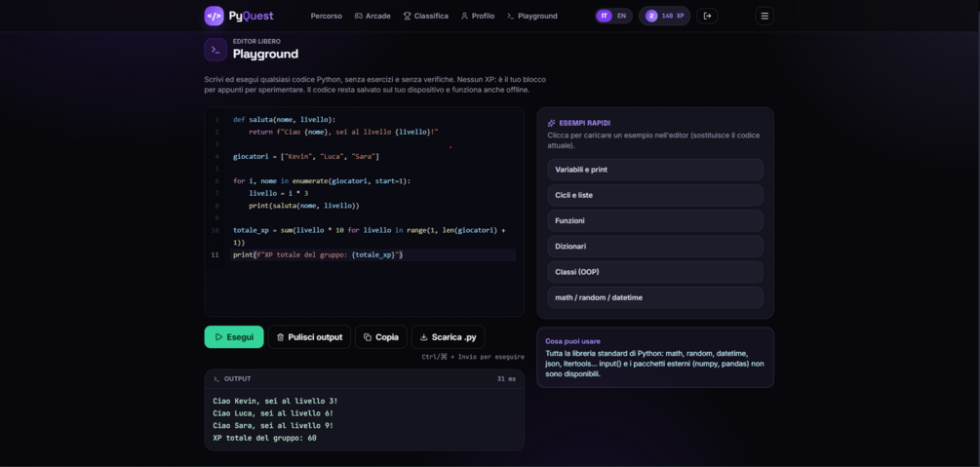Click the level 2 badge icon

tap(651, 17)
